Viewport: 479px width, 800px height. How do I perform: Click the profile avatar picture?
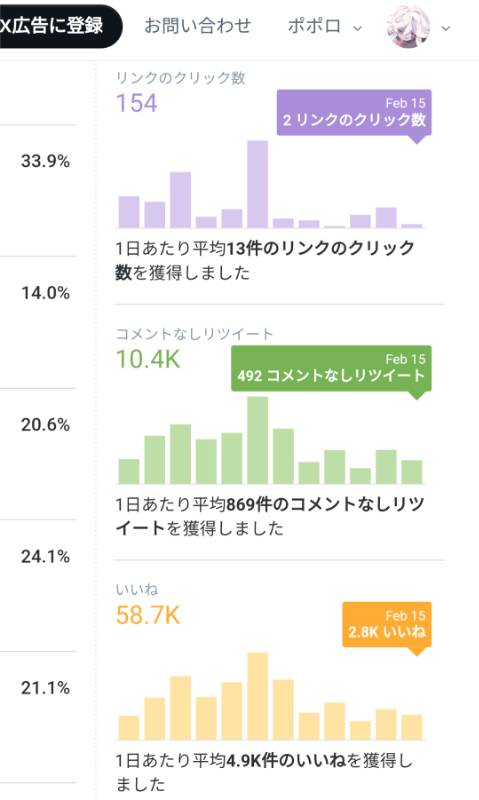point(408,27)
